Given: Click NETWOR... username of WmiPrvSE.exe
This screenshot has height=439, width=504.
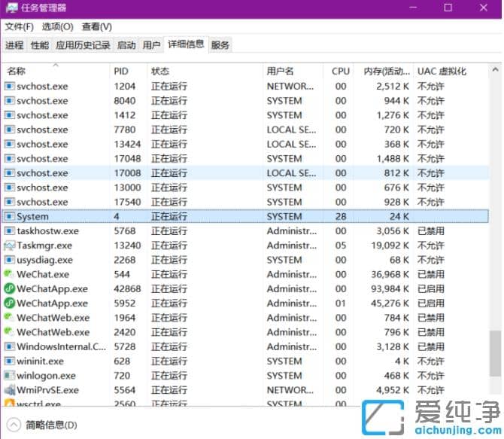Looking at the screenshot, I should [290, 390].
